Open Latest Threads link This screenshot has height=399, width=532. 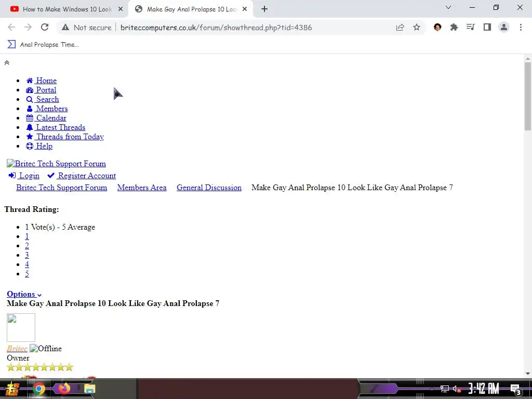click(x=61, y=127)
